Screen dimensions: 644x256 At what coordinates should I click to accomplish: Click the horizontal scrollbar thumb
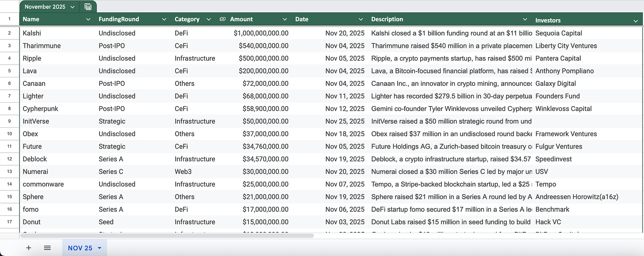(x=167, y=236)
